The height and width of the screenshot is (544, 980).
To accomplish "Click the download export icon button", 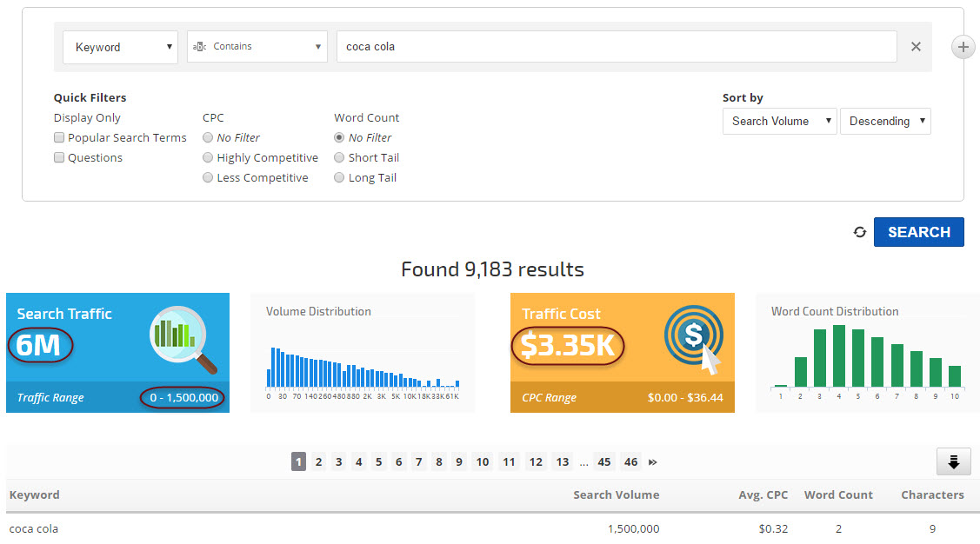I will tap(953, 462).
